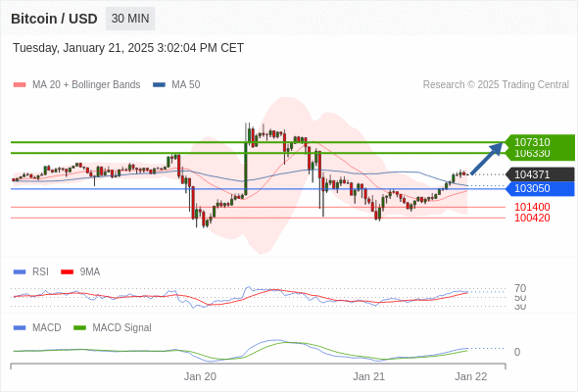Image resolution: width=578 pixels, height=392 pixels.
Task: Click the 30 MIN timeframe badge
Action: (x=130, y=19)
